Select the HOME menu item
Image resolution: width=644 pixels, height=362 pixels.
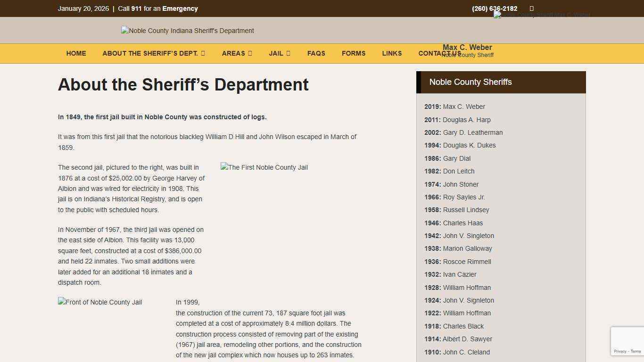coord(76,53)
